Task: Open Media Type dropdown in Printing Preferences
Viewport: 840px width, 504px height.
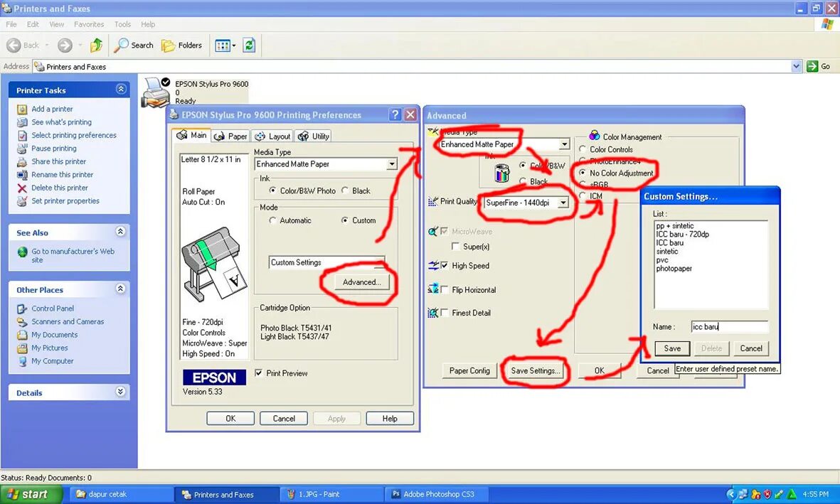Action: tap(392, 164)
